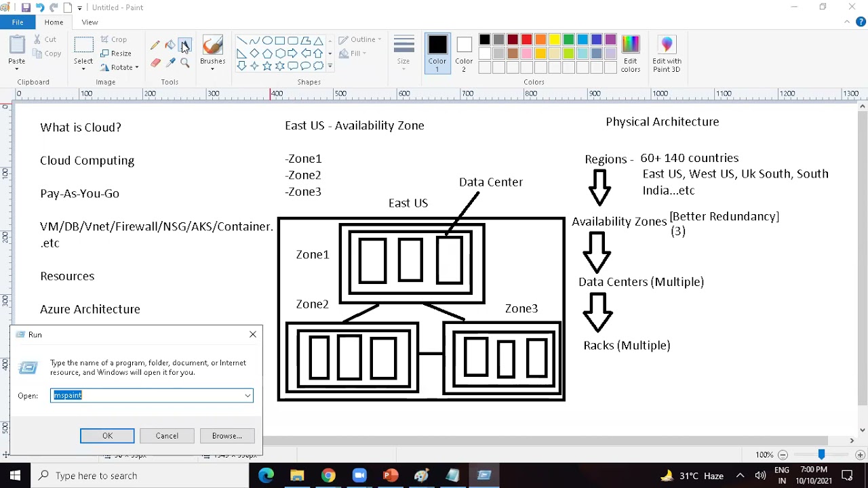This screenshot has width=868, height=488.
Task: Zoom out with the minus button
Action: click(x=783, y=455)
